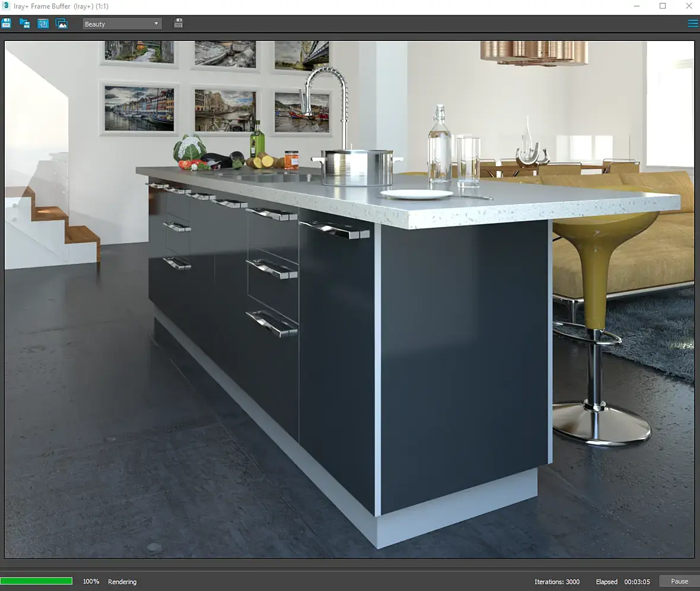Minimize the Iray+ Frame Buffer window
Viewport: 700px width, 591px height.
click(637, 6)
